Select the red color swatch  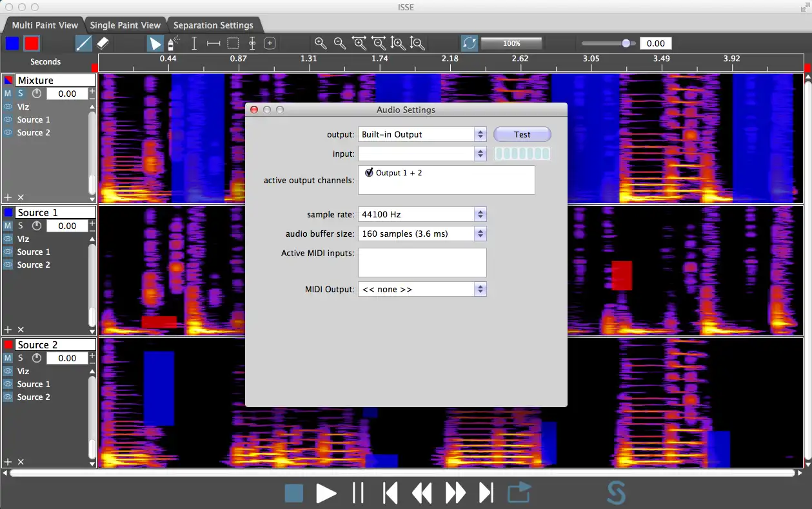(32, 43)
